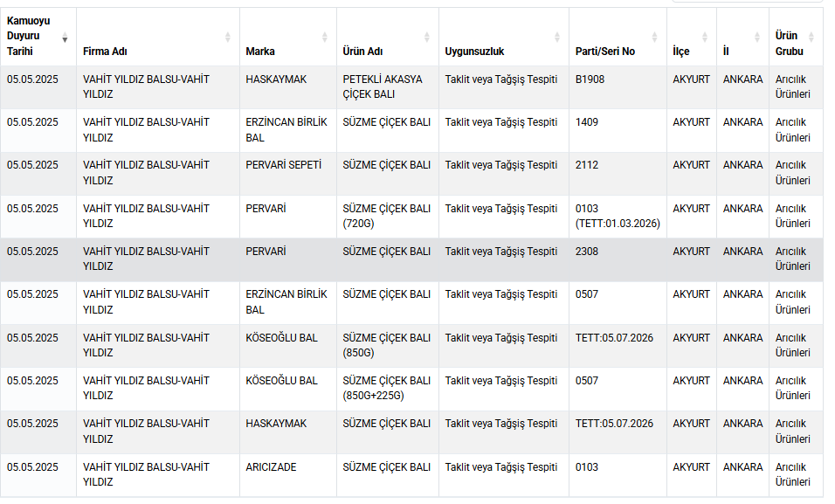This screenshot has height=504, width=835.
Task: Click Uygunsuzluk column sort icon
Action: [x=556, y=38]
